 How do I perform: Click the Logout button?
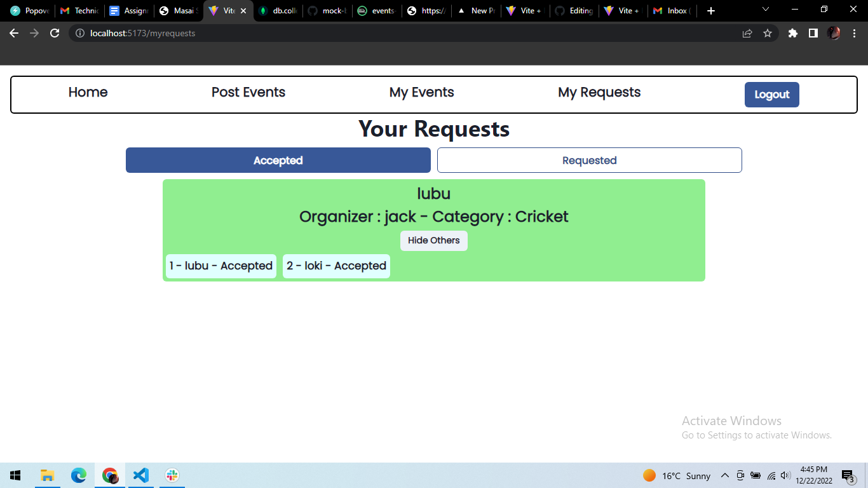point(771,94)
